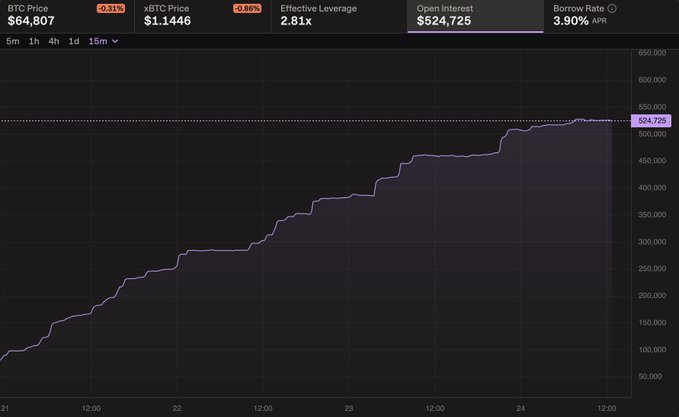
Task: Click the 3.90% borrow rate value
Action: tap(571, 21)
